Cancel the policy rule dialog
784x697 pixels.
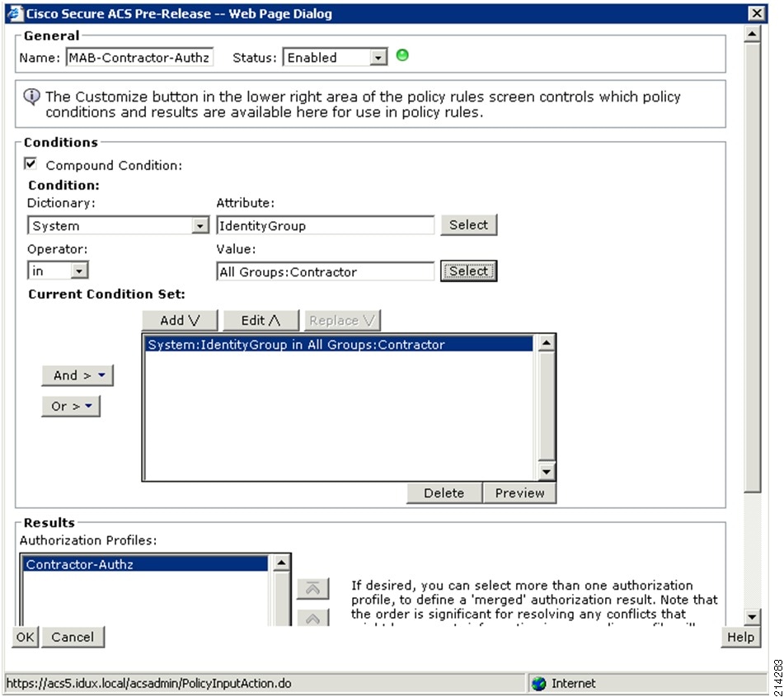(73, 637)
